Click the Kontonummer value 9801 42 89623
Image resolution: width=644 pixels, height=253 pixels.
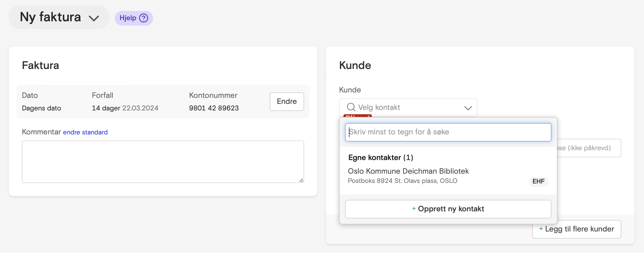point(214,108)
